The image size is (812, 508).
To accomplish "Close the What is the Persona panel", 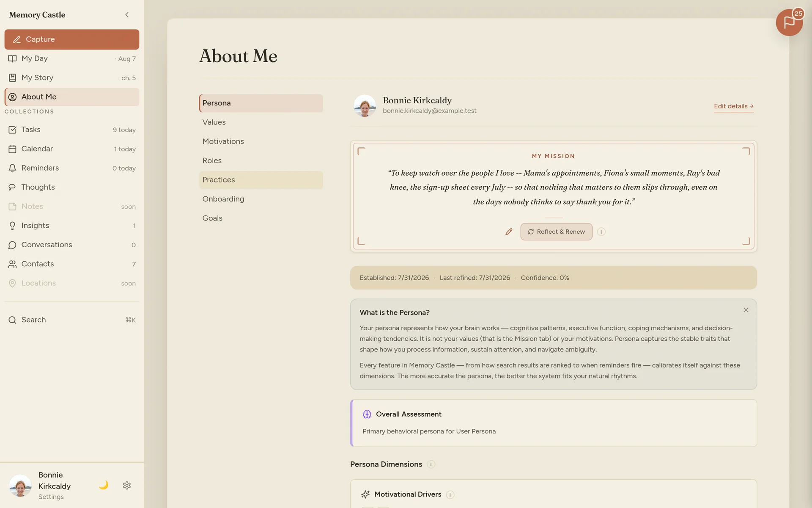I will (x=746, y=310).
